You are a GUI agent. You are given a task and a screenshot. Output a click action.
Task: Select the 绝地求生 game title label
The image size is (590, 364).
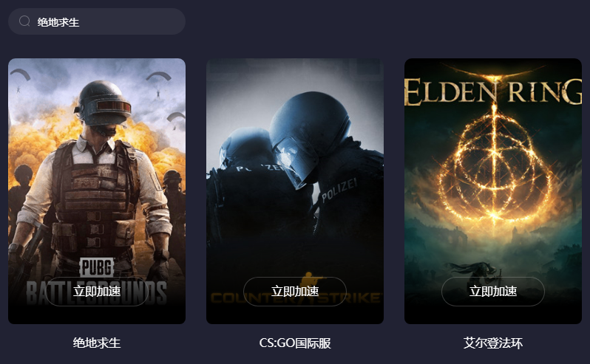pyautogui.click(x=97, y=343)
